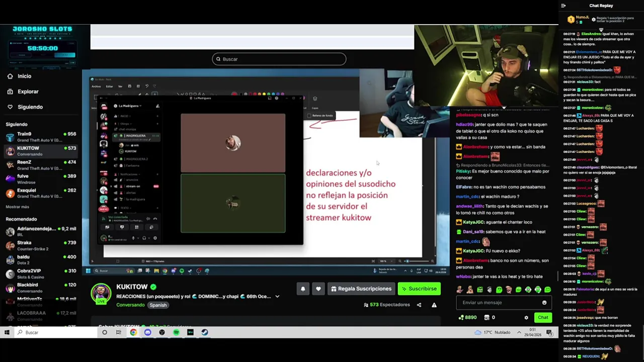The height and width of the screenshot is (362, 644).
Task: Click the Editar menu in streamed paint window
Action: pyautogui.click(x=109, y=86)
